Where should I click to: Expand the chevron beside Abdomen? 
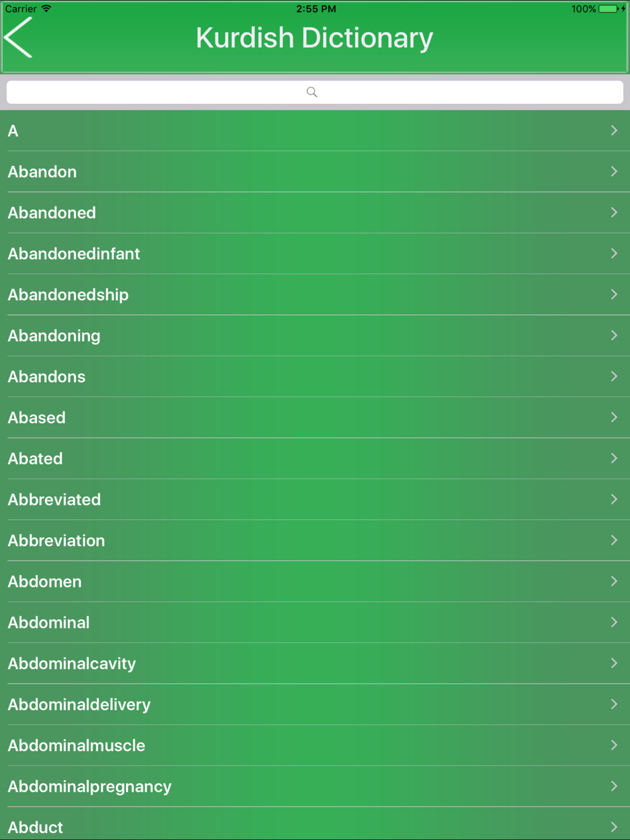614,581
